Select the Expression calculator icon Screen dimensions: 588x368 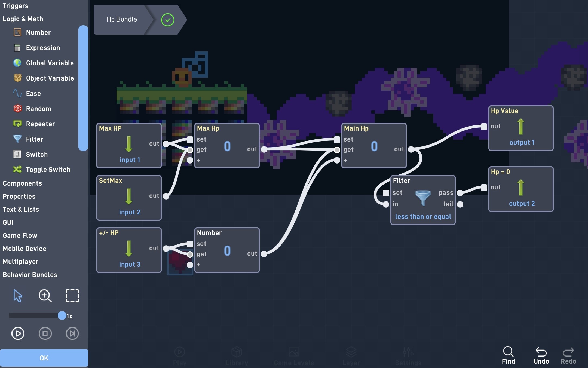tap(17, 48)
